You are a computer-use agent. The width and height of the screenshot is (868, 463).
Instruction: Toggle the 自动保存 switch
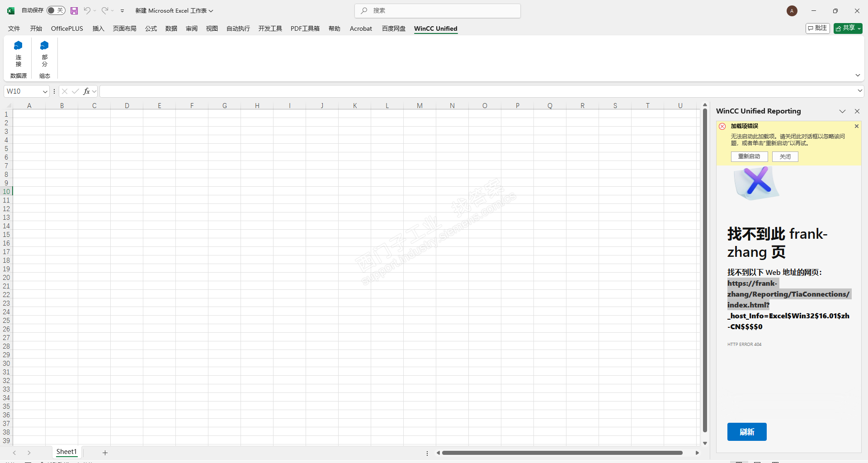[56, 11]
